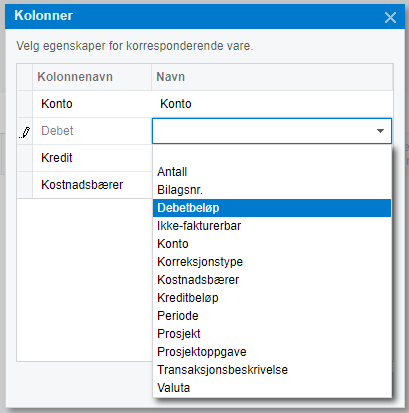Select Prosjektoppgave option
This screenshot has width=409, height=413.
(272, 352)
